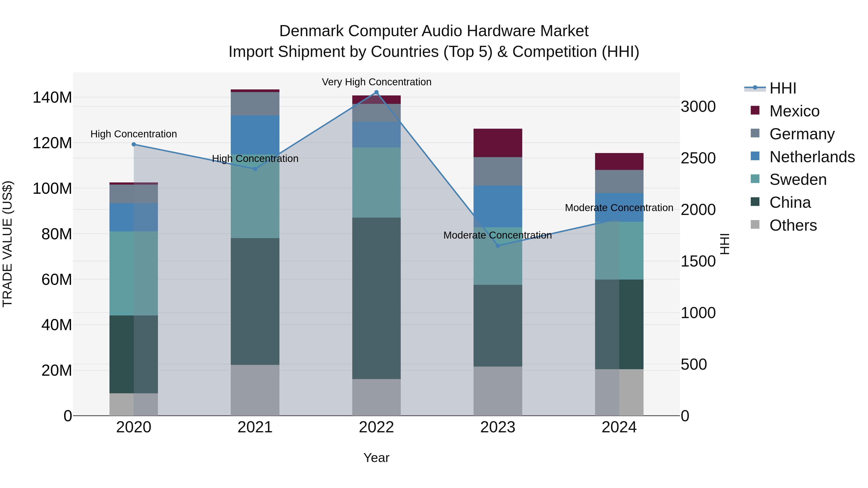Image resolution: width=868 pixels, height=488 pixels.
Task: Click the Sweden color swatch in legend
Action: (x=755, y=179)
